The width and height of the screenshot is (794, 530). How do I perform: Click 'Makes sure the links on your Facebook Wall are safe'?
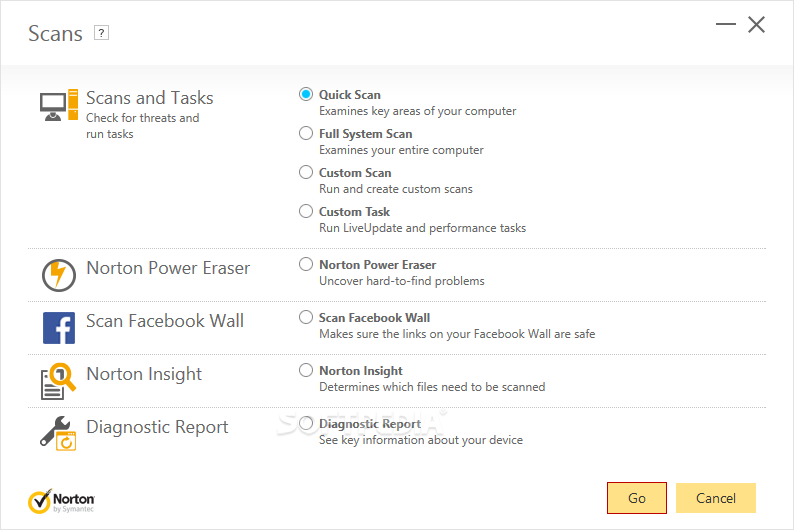(x=457, y=334)
